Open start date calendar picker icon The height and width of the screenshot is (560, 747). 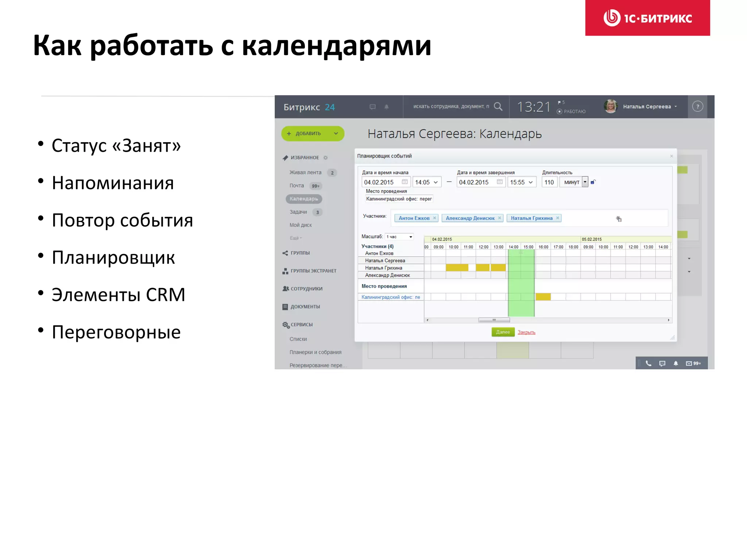(x=405, y=182)
